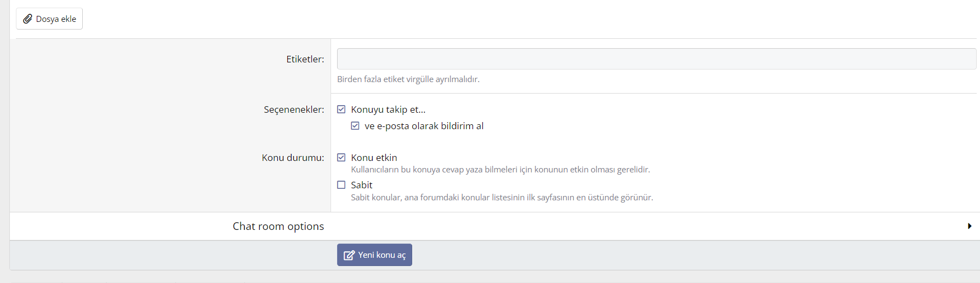Disable the e-posta olarak bildirim checkbox
Image resolution: width=980 pixels, height=283 pixels.
tap(355, 126)
